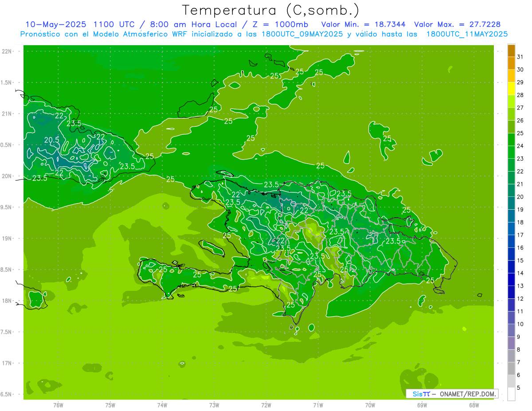Click the "21N" latitude label

(7, 114)
